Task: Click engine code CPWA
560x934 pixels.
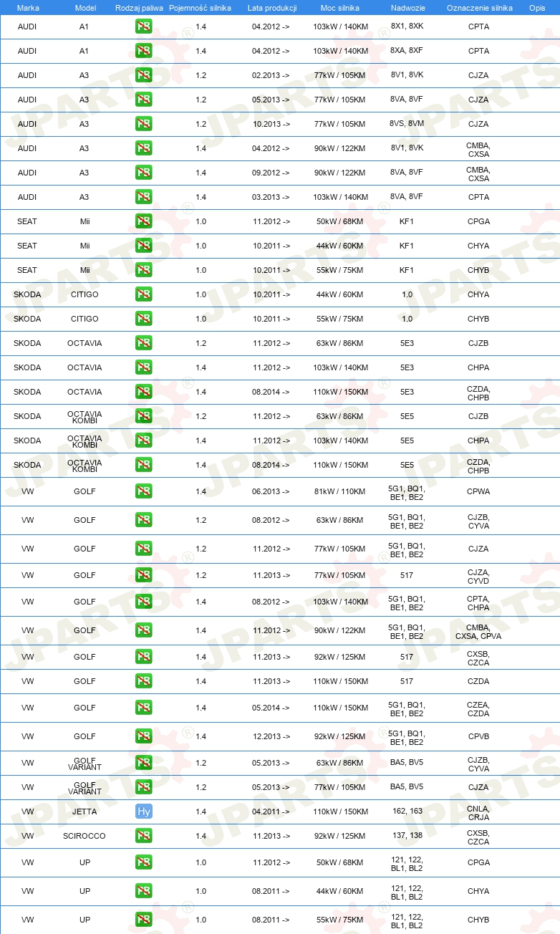Action: point(478,491)
